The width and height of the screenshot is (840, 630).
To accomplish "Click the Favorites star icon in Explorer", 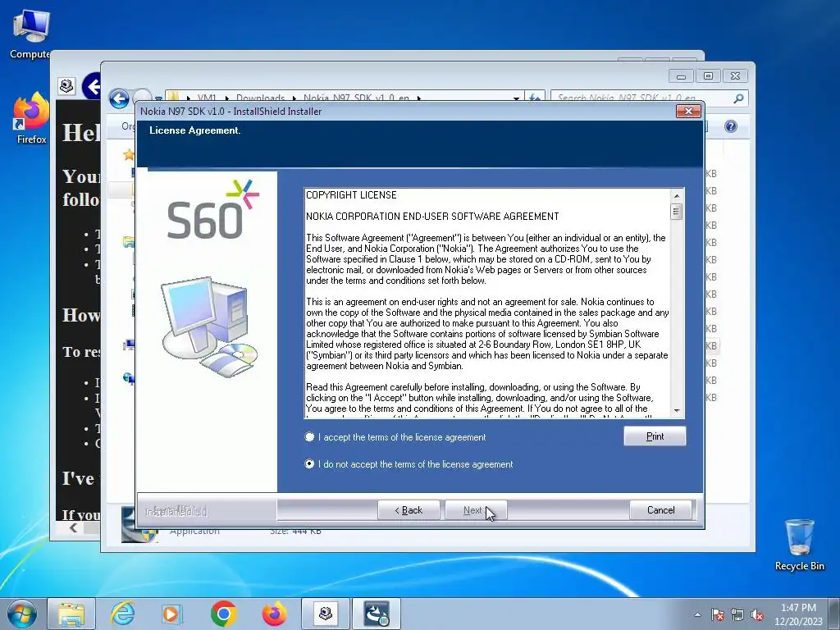I will coord(129,155).
